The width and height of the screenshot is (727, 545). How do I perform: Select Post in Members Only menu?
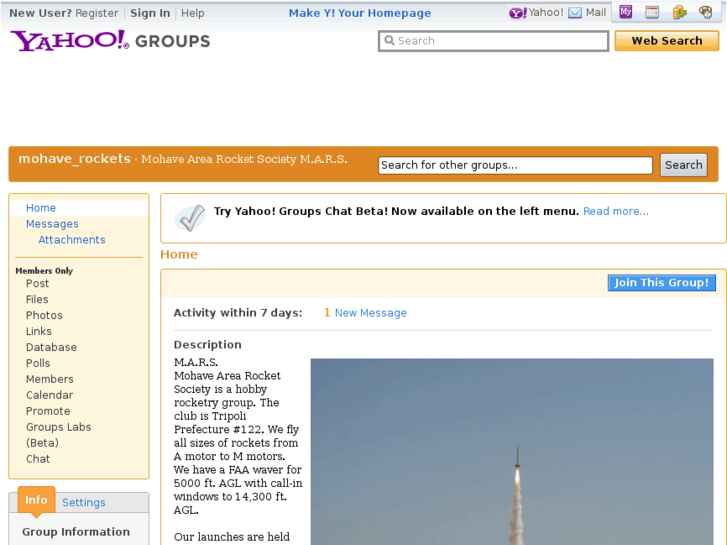click(38, 283)
